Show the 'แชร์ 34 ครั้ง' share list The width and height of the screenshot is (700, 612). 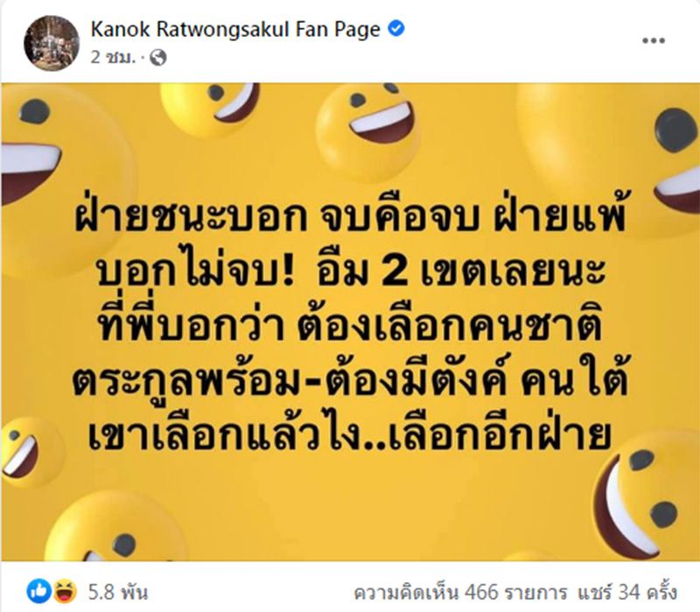point(627,593)
